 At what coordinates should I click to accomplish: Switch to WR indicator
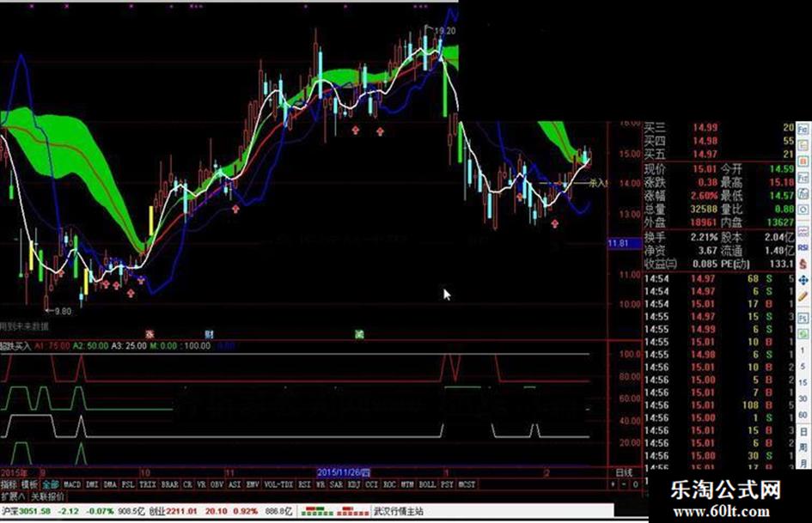point(321,484)
